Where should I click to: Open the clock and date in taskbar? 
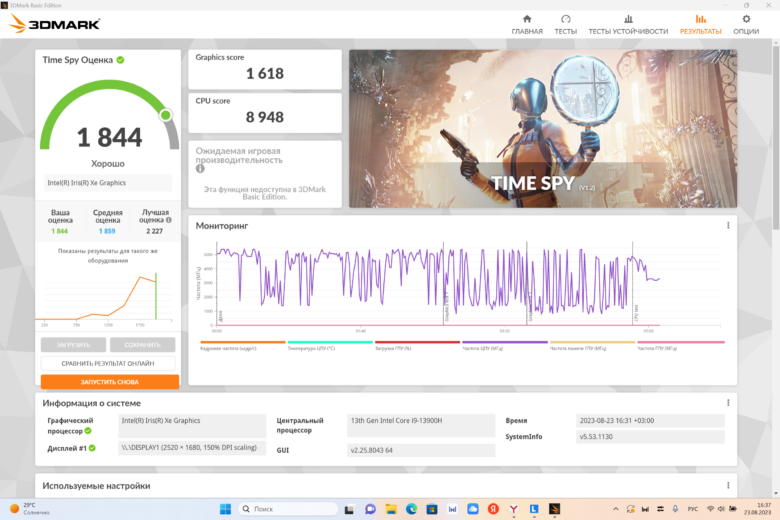click(757, 509)
